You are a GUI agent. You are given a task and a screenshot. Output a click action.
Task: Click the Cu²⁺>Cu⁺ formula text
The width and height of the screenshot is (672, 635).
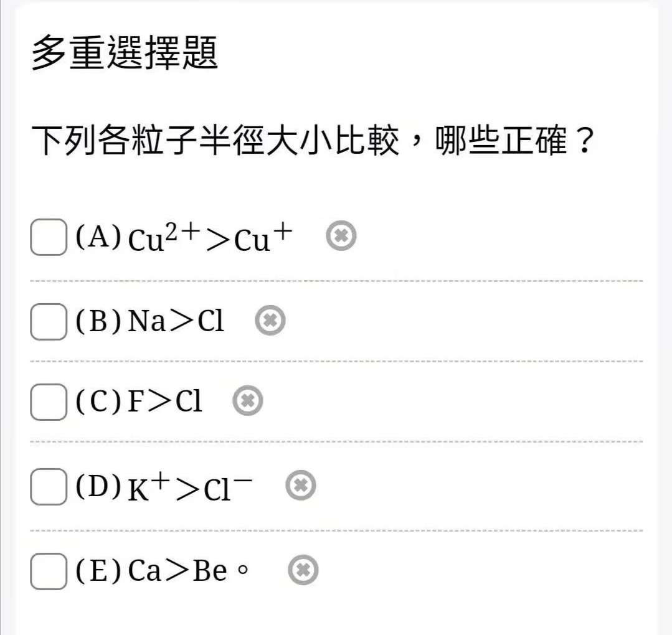coord(210,237)
